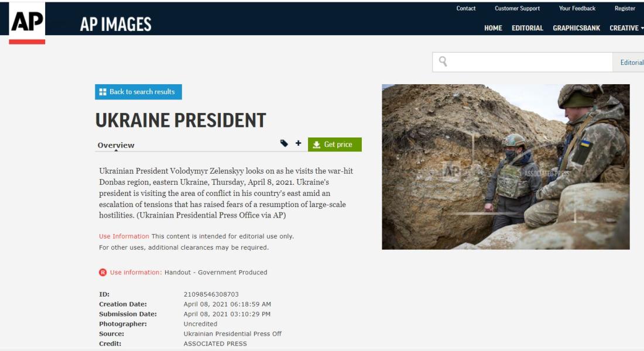This screenshot has width=644, height=351.
Task: Add image using the plus icon
Action: click(298, 143)
